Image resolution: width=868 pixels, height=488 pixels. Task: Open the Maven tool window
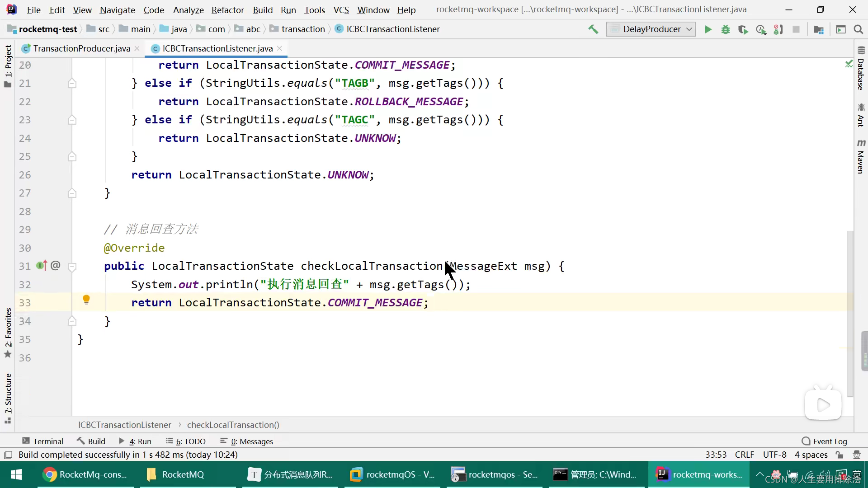[861, 156]
